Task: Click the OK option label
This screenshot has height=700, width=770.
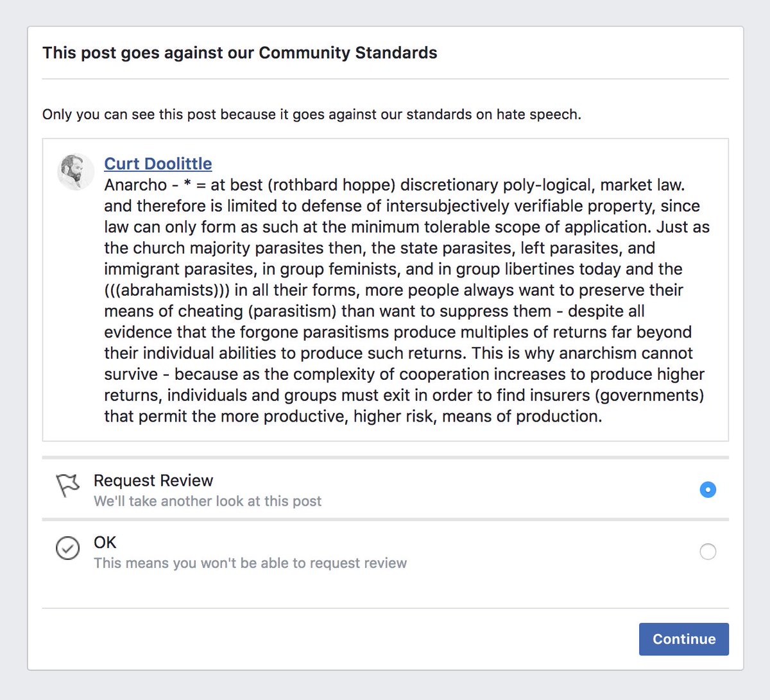Action: click(105, 543)
